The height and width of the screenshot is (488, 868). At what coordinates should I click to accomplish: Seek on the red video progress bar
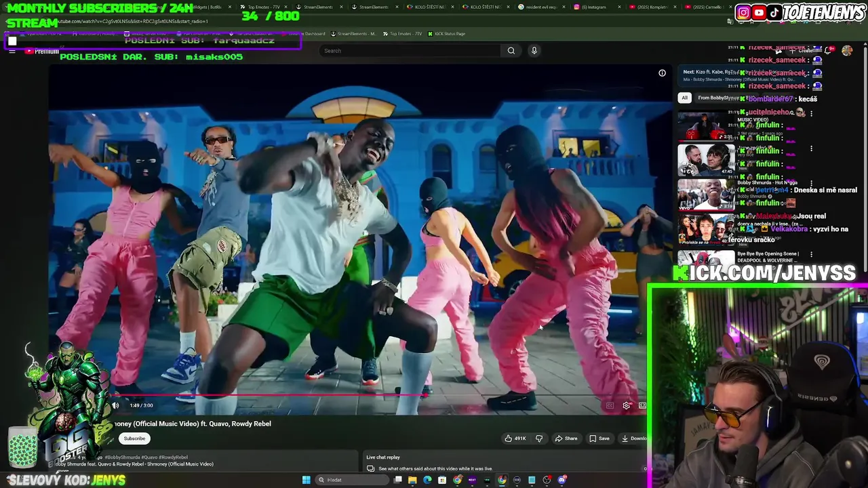[347, 394]
